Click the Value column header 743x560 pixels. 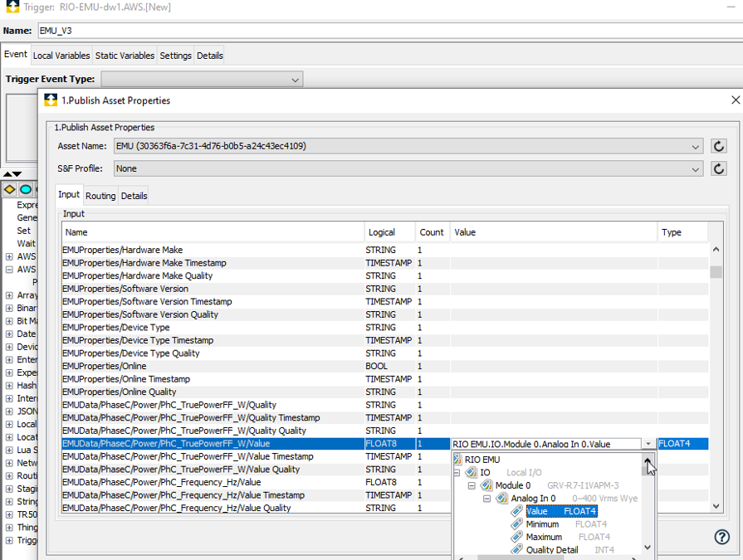tap(554, 232)
